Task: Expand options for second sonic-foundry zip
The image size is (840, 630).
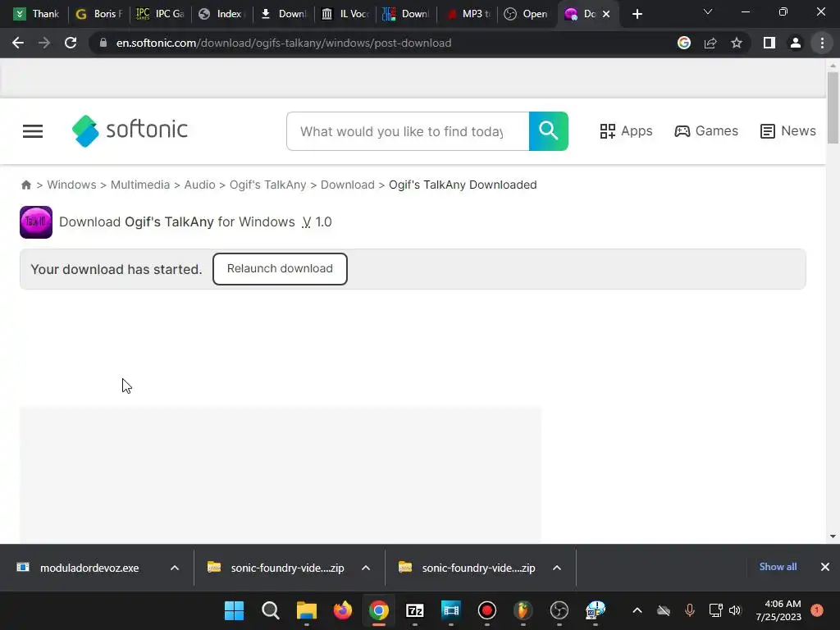Action: point(557,568)
